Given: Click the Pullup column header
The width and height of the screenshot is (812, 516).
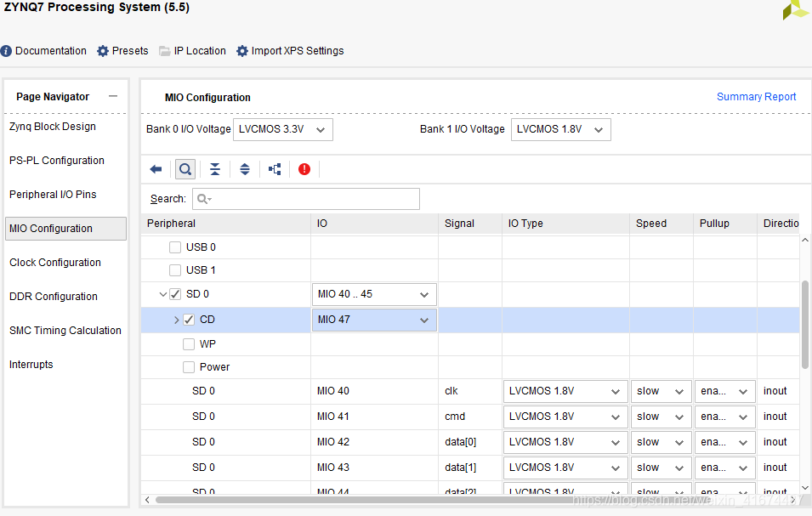Looking at the screenshot, I should tap(724, 224).
